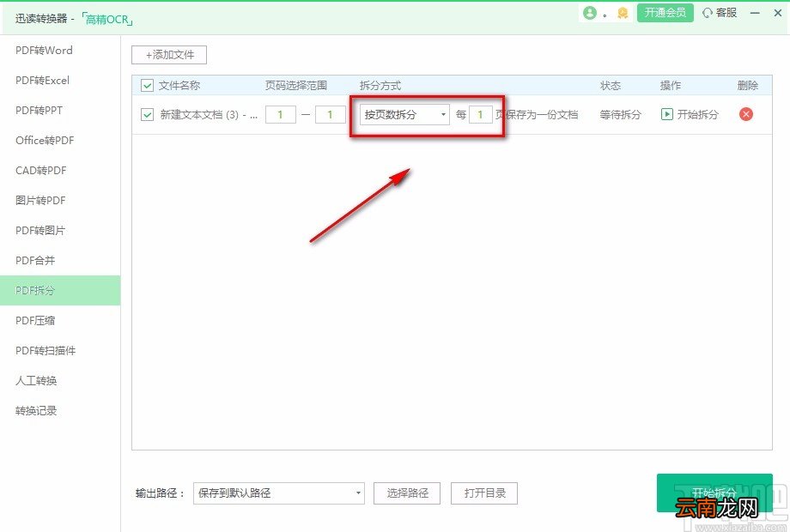Click the 拆分方式 column header
The width and height of the screenshot is (790, 532).
tap(380, 86)
